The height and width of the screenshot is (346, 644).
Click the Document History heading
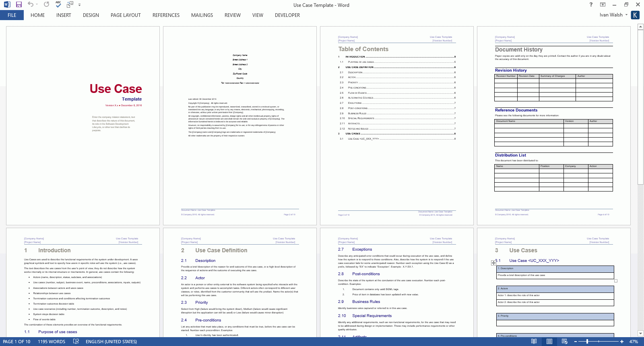[x=518, y=49]
